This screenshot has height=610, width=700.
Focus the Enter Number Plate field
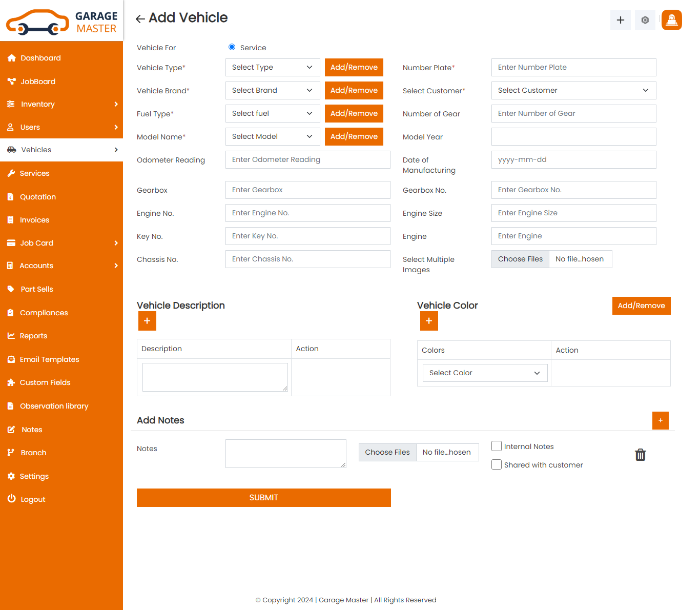coord(573,67)
